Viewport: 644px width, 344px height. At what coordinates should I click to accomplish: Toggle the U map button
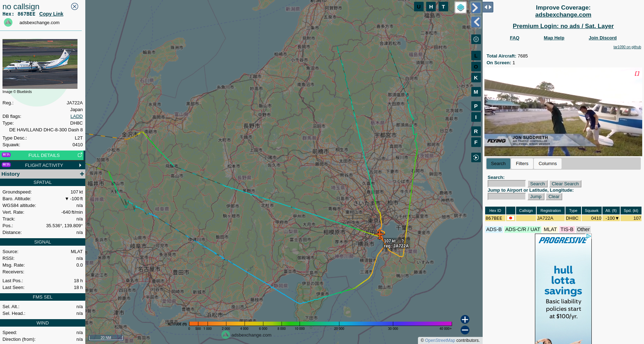(419, 7)
